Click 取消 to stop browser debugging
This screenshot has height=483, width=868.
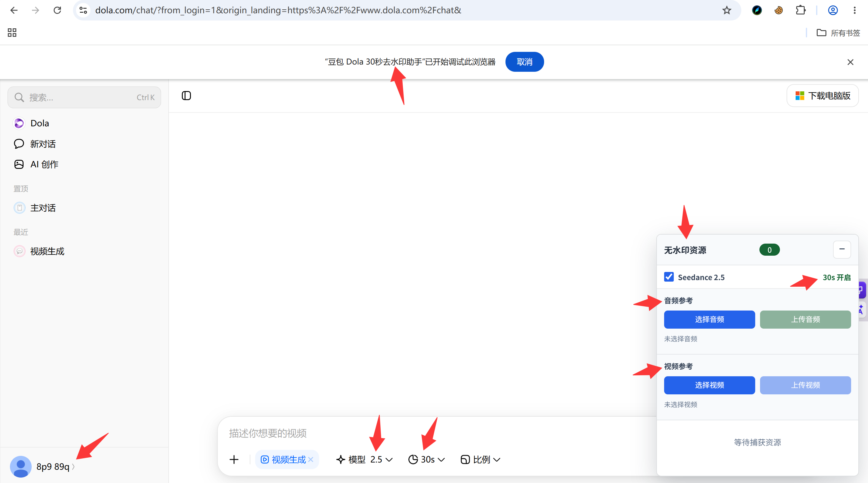point(524,62)
